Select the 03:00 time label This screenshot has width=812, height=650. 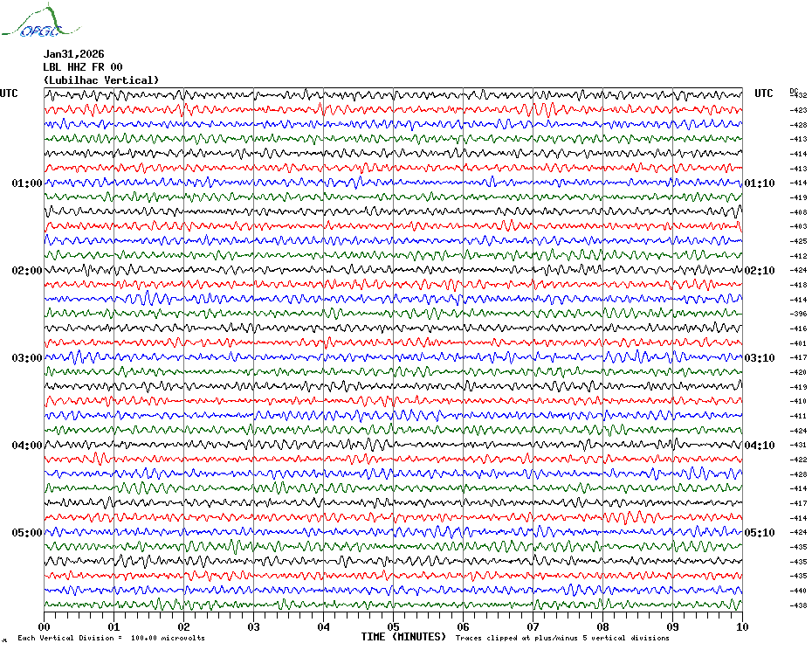point(27,358)
